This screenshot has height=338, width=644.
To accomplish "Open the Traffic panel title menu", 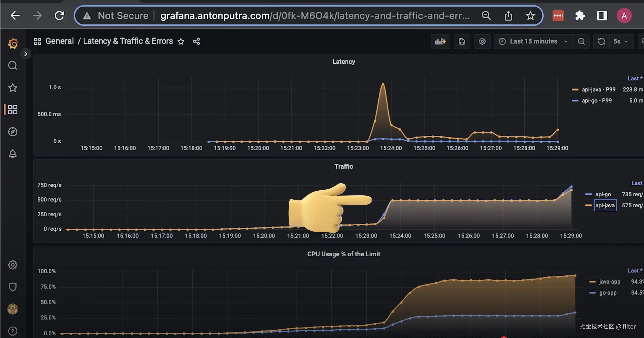I will 343,166.
